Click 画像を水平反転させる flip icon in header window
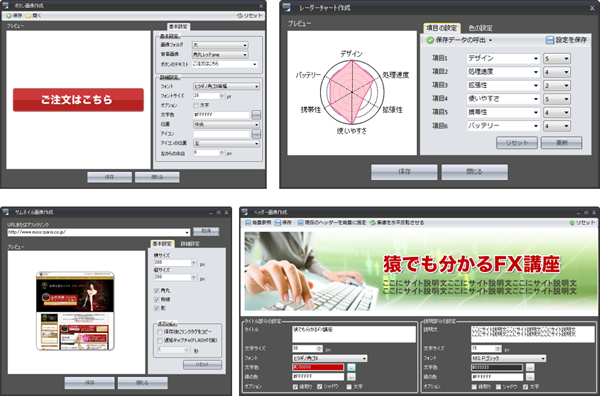Screen dimensions: 600x396 coord(372,223)
